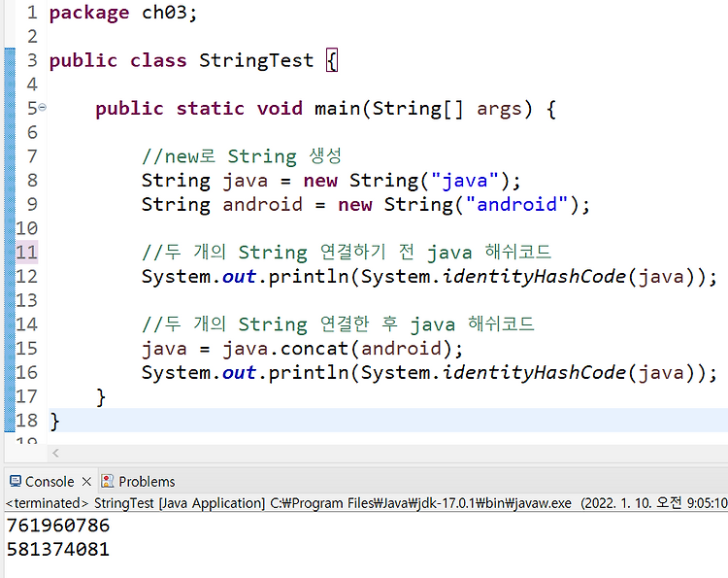
Task: Click the terminated StringTest launch description
Action: pos(366,503)
